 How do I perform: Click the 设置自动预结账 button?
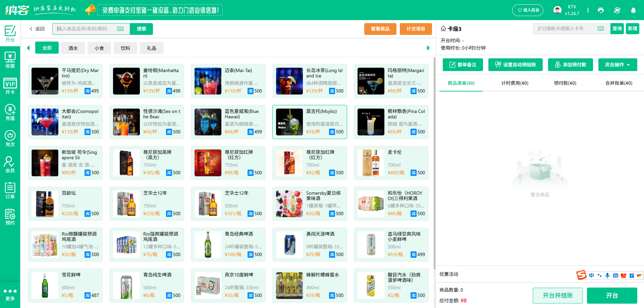516,65
